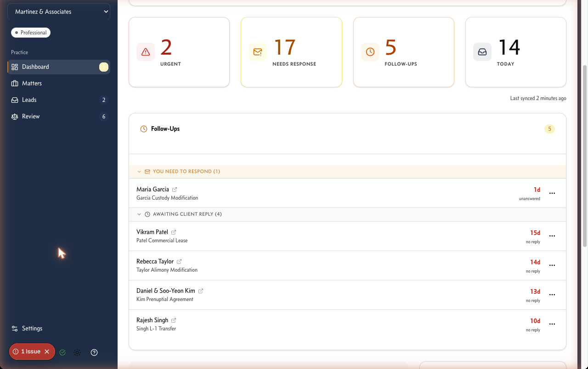Image resolution: width=588 pixels, height=369 pixels.
Task: Click the Dashboard grid icon in sidebar
Action: click(x=15, y=67)
